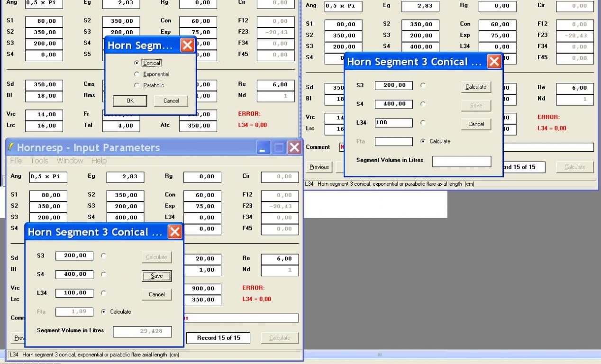Select the S4 radio button in upper-right conical dialog
Viewport: 601px width, 364px height.
pyautogui.click(x=423, y=104)
